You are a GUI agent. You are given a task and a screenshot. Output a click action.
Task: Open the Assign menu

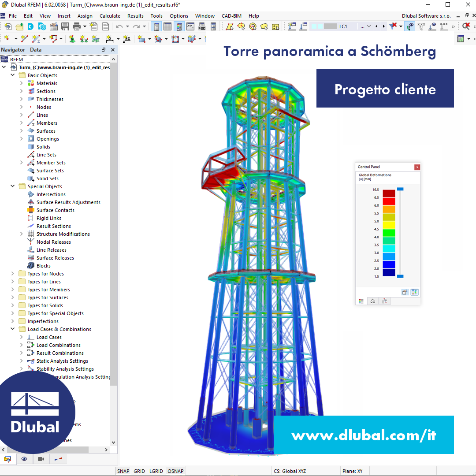(x=85, y=16)
